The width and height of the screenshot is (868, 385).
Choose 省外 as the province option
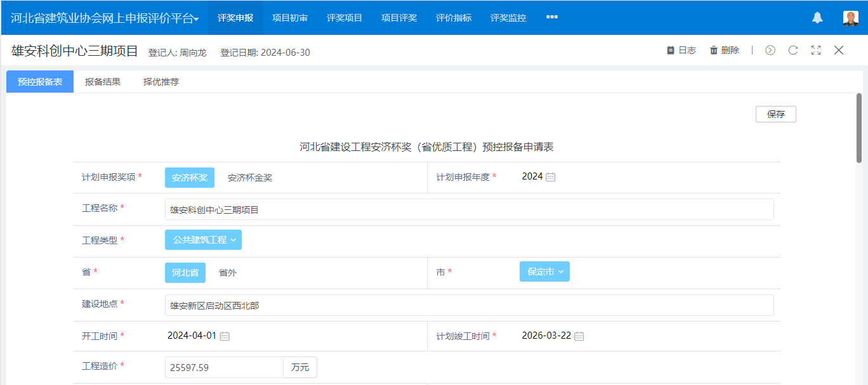(228, 273)
